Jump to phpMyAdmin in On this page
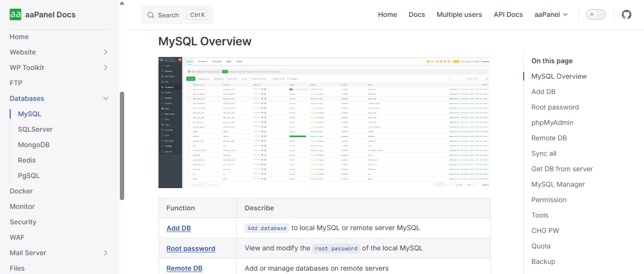 [552, 123]
